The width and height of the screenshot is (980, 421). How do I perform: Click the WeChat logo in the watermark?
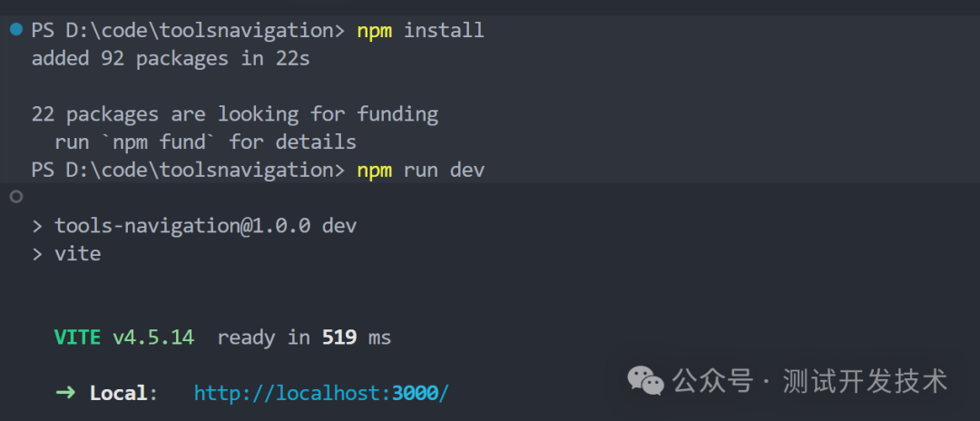[647, 381]
